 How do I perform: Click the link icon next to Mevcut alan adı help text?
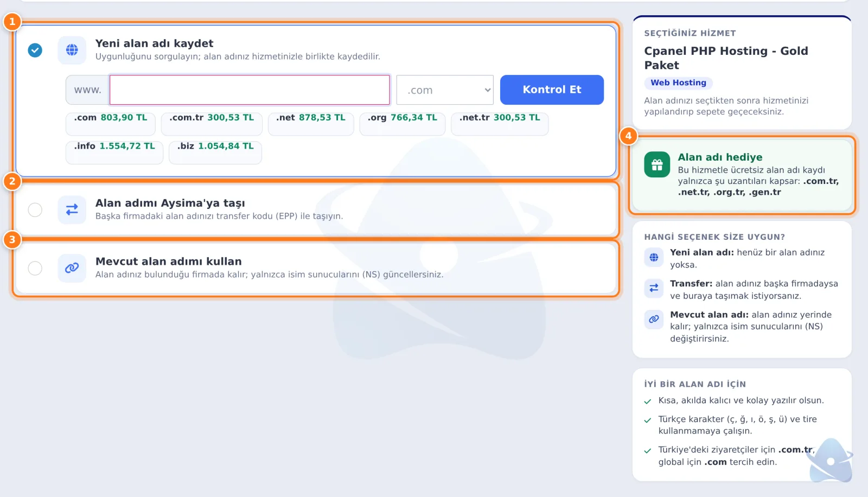(x=654, y=319)
